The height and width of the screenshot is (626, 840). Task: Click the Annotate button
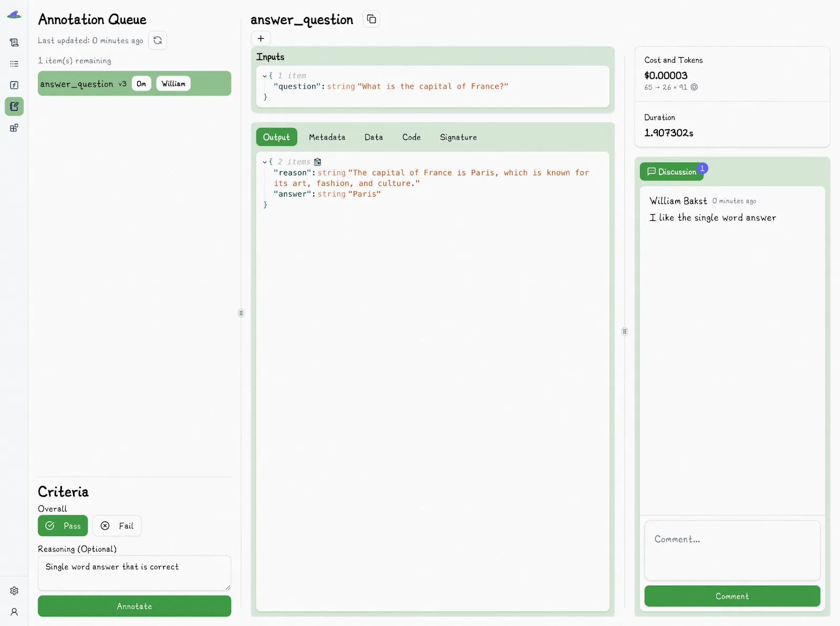tap(134, 606)
